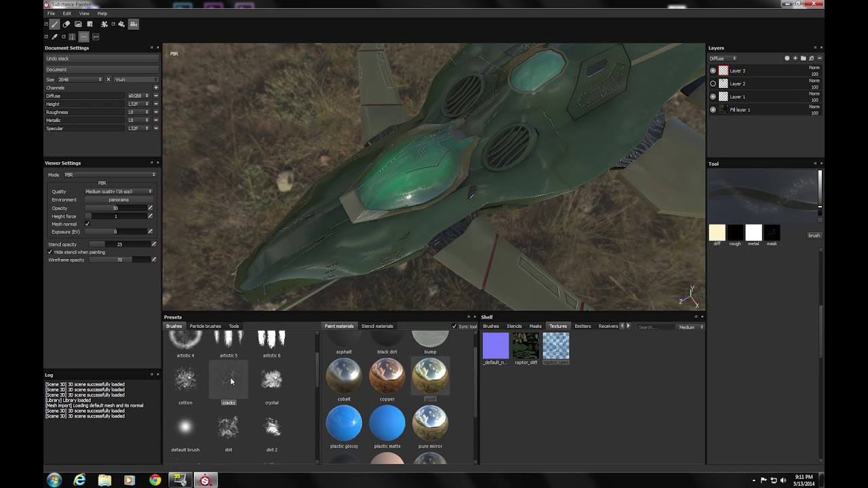
Task: Open the View menu
Action: coord(84,14)
